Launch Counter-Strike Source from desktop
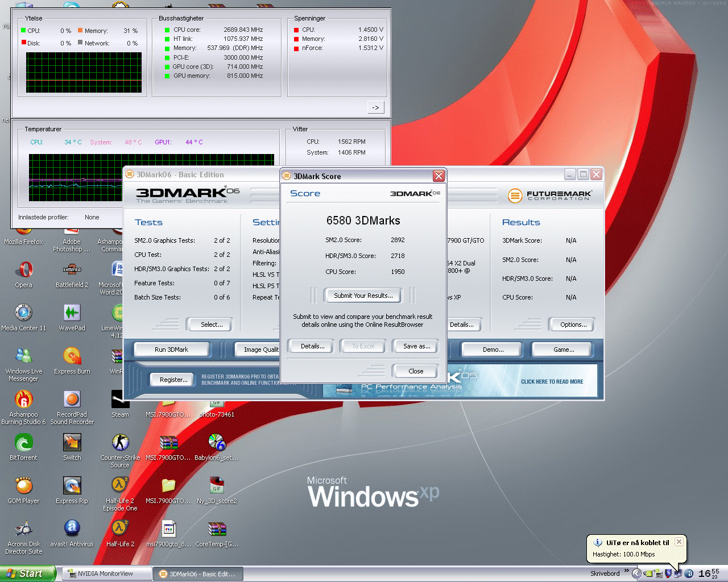 [120, 451]
